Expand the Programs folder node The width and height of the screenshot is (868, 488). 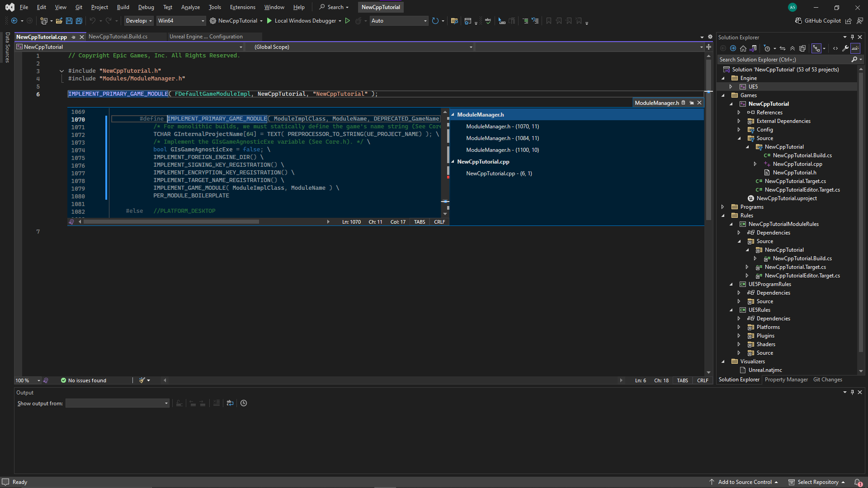723,207
